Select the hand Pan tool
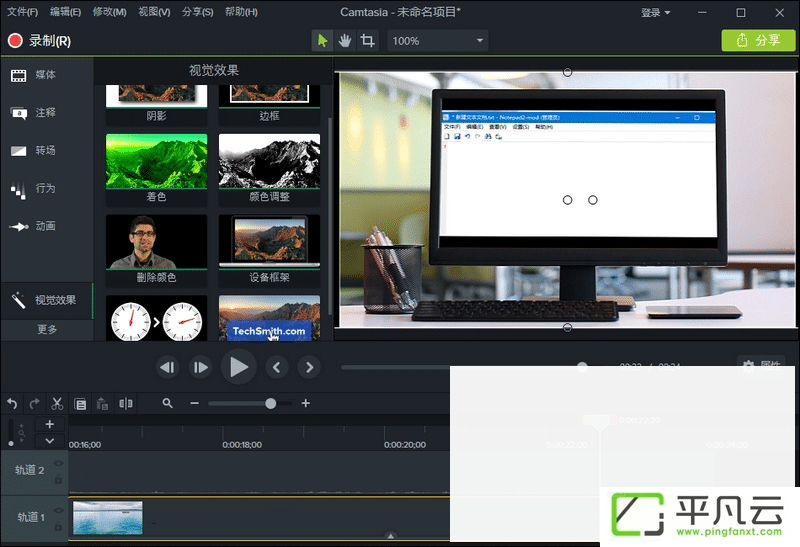 click(x=345, y=40)
